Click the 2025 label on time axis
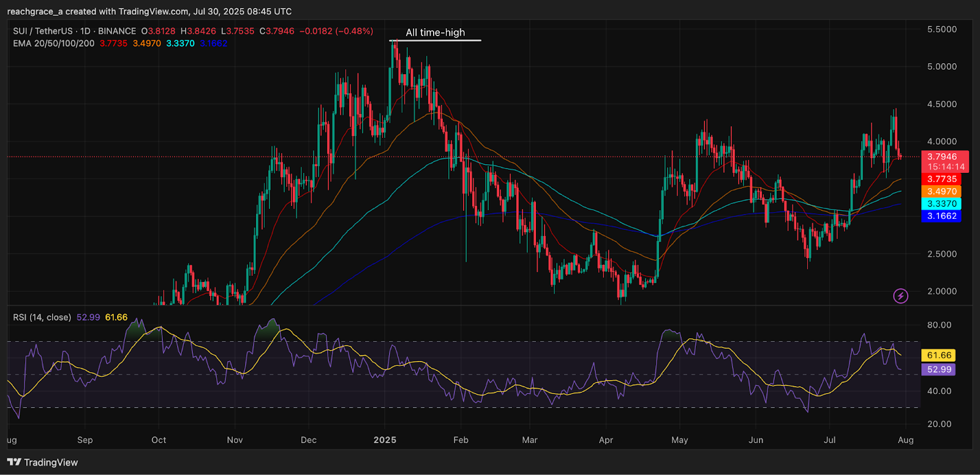 (x=385, y=440)
